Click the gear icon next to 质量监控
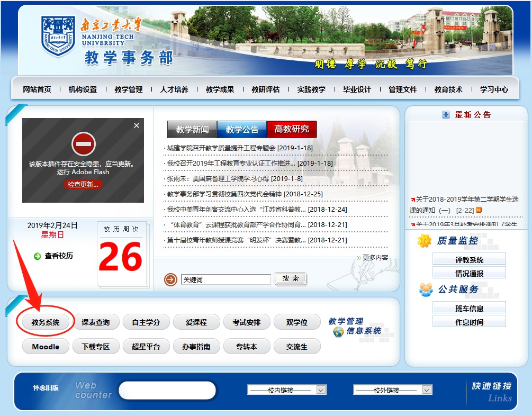532x416 pixels. [425, 241]
